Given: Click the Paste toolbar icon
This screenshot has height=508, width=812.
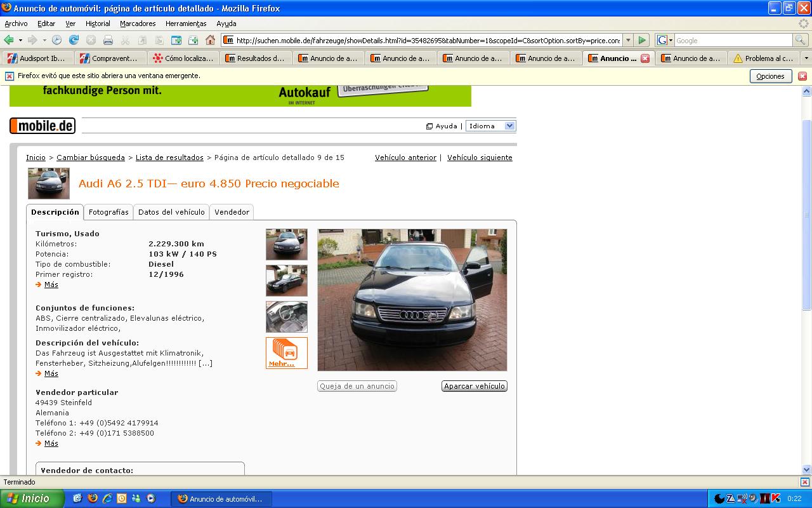Looking at the screenshot, I should [x=159, y=40].
